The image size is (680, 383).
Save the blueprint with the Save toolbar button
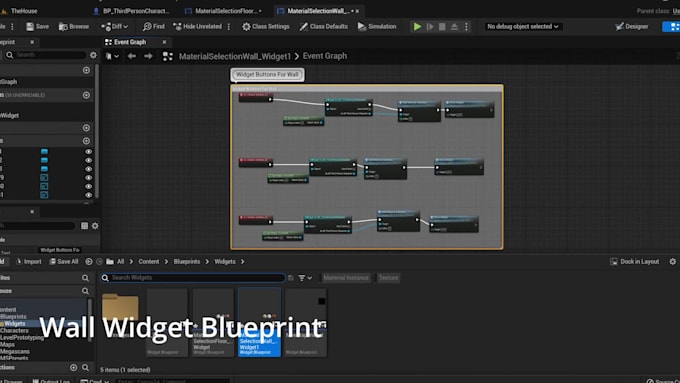pos(37,26)
